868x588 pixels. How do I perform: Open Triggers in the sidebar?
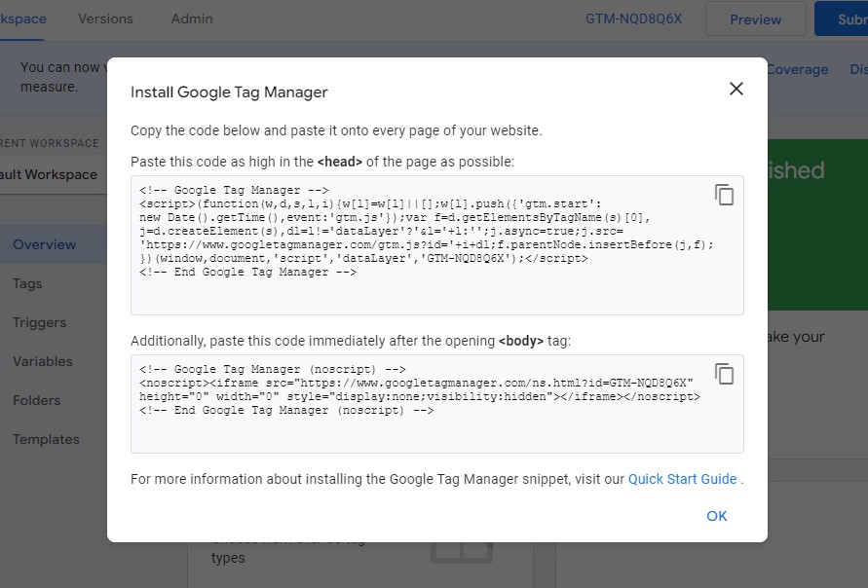pos(39,322)
